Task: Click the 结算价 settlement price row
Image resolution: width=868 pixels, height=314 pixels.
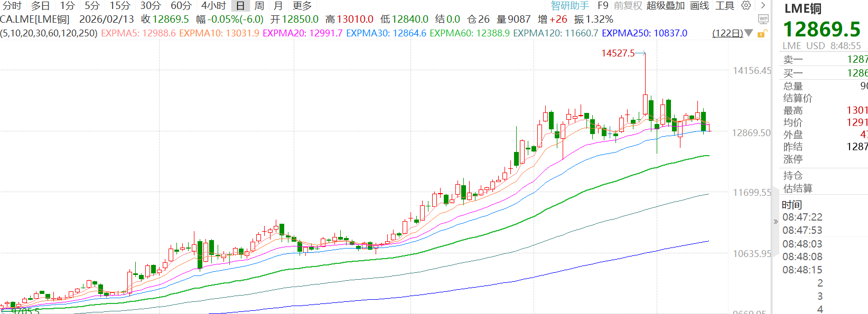Action: 825,98
